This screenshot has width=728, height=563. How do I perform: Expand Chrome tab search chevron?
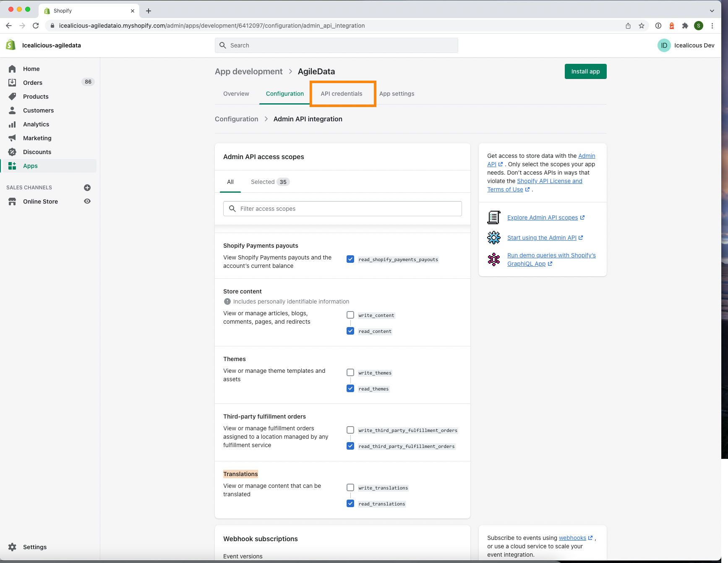[x=712, y=11]
